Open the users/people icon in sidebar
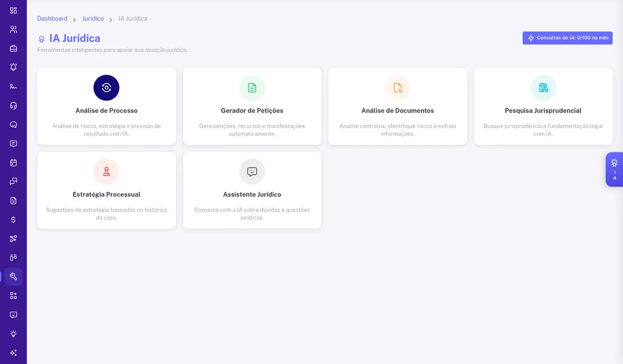This screenshot has height=364, width=623. [x=13, y=29]
